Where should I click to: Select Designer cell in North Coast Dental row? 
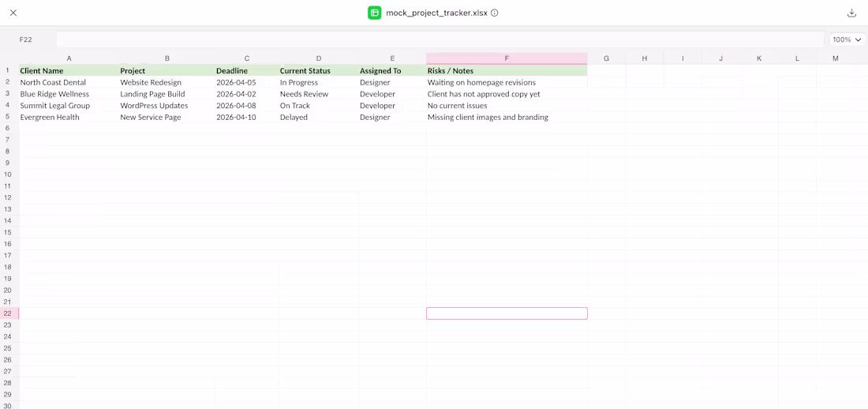click(392, 82)
